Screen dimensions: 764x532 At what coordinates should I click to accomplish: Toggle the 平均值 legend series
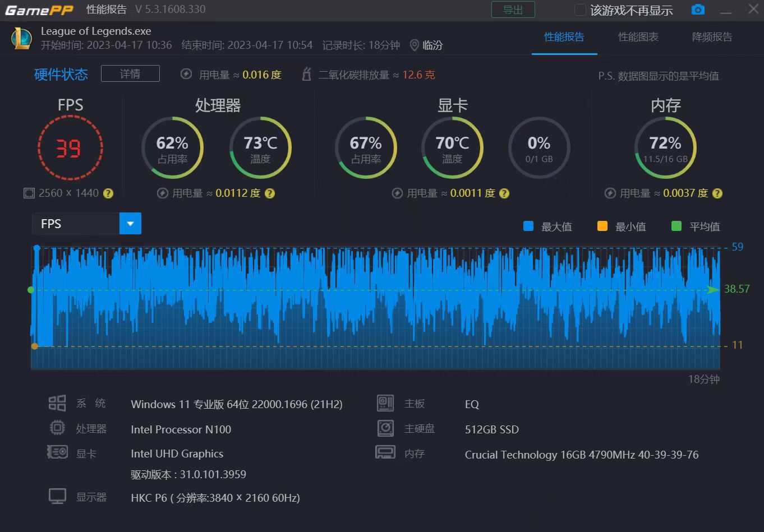tap(696, 226)
